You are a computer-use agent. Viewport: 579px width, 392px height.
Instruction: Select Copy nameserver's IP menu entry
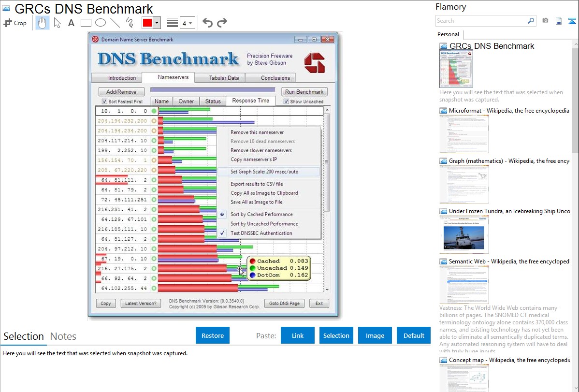click(x=254, y=159)
